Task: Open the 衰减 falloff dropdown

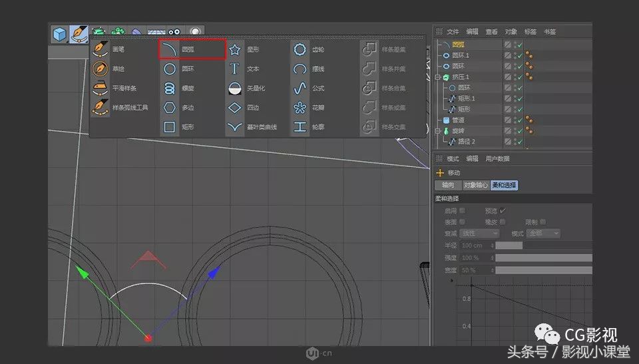Action: (x=479, y=234)
